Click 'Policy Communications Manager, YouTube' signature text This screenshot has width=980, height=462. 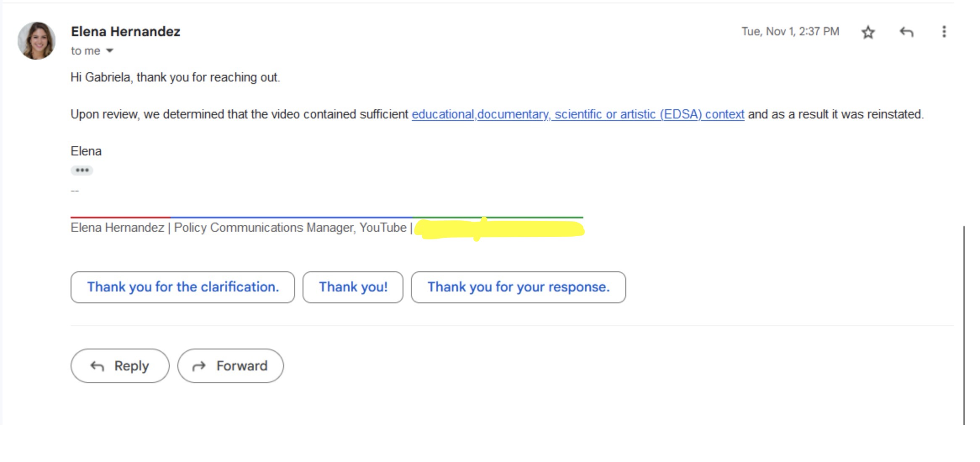290,228
